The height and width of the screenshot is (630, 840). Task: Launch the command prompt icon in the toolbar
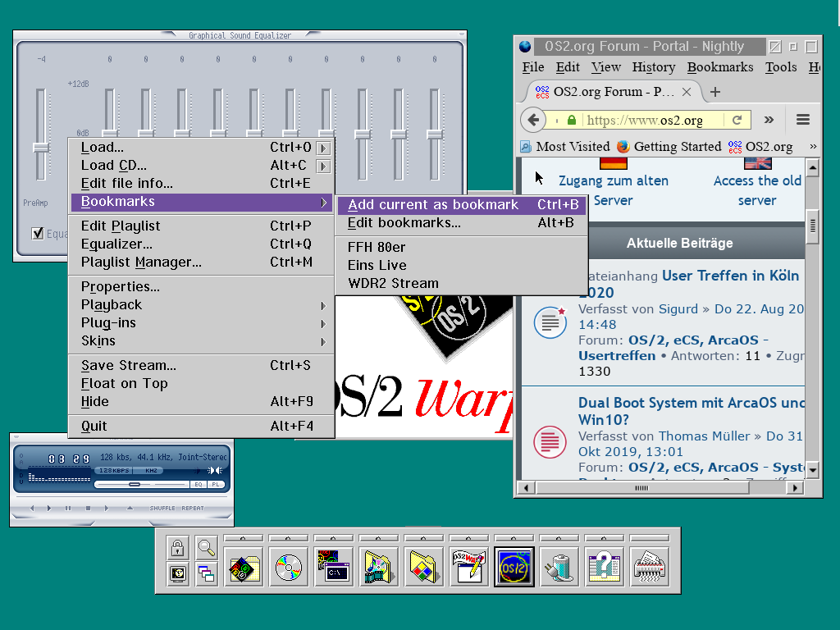click(333, 567)
